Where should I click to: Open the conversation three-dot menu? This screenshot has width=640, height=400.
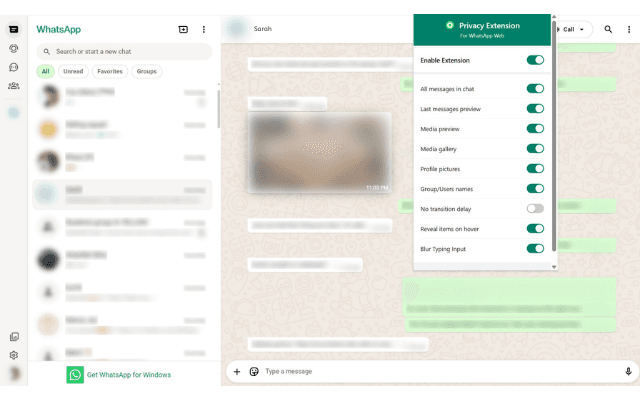tap(629, 29)
